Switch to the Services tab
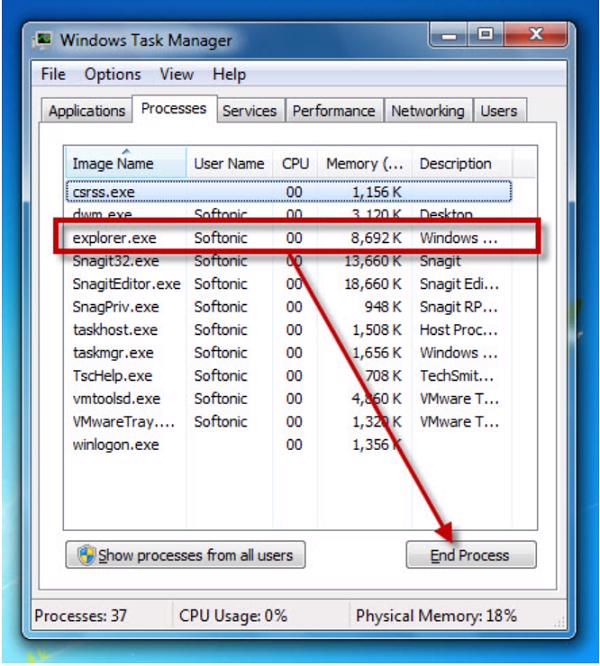The width and height of the screenshot is (600, 666). 250,111
